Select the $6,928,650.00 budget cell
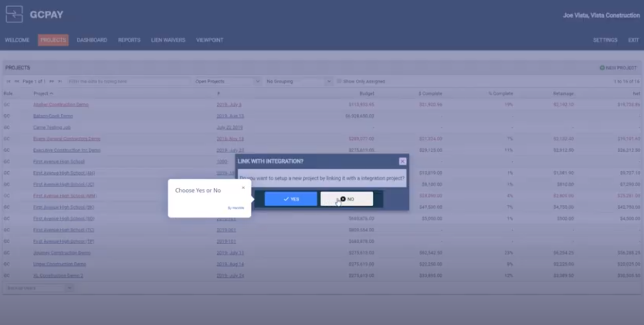 click(359, 116)
